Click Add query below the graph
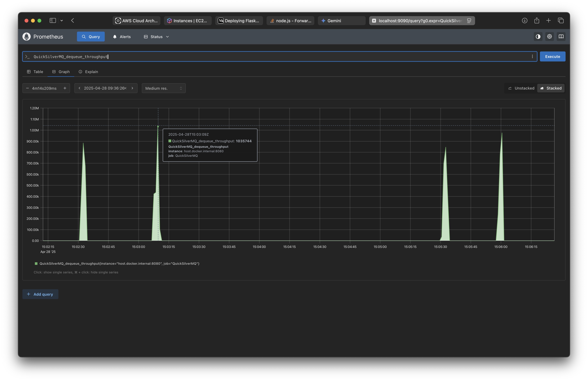The image size is (588, 381). click(40, 294)
